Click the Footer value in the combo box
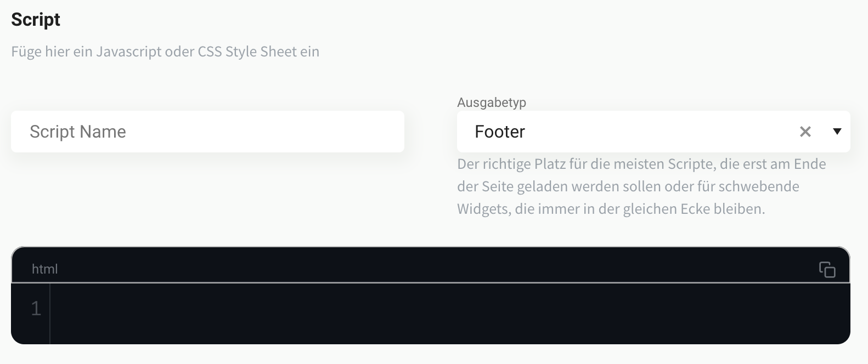 (500, 132)
